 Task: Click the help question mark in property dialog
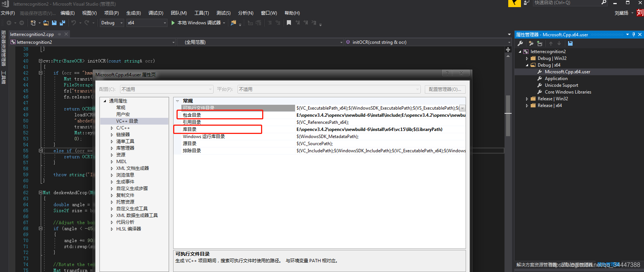coord(447,73)
